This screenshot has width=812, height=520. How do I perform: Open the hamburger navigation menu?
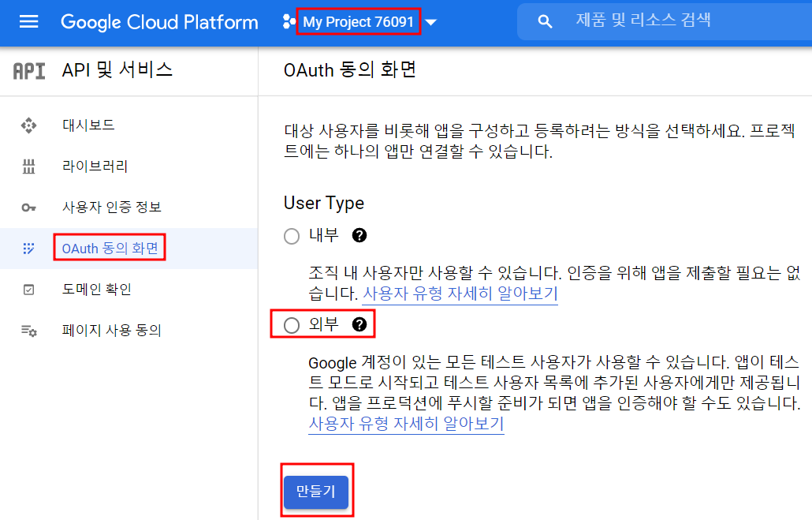click(28, 22)
